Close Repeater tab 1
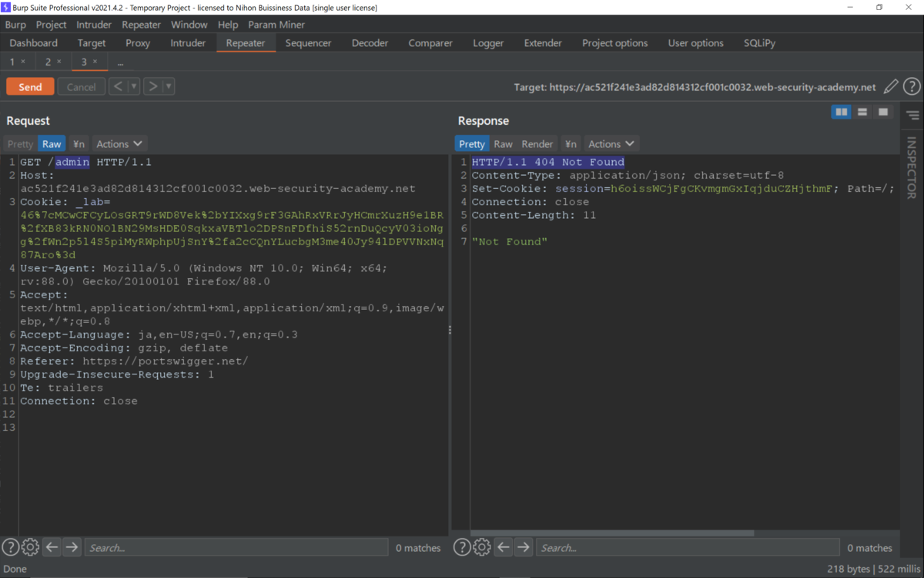 point(23,62)
